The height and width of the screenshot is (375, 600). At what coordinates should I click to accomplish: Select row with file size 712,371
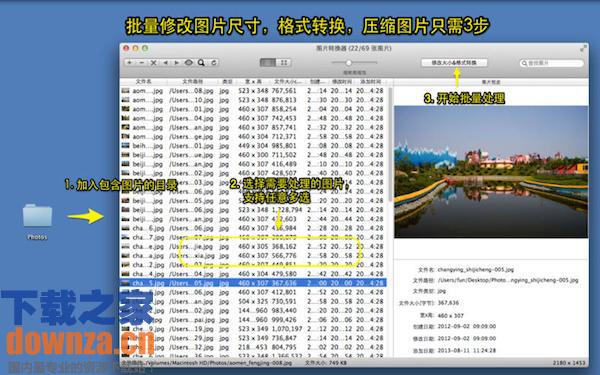click(253, 137)
